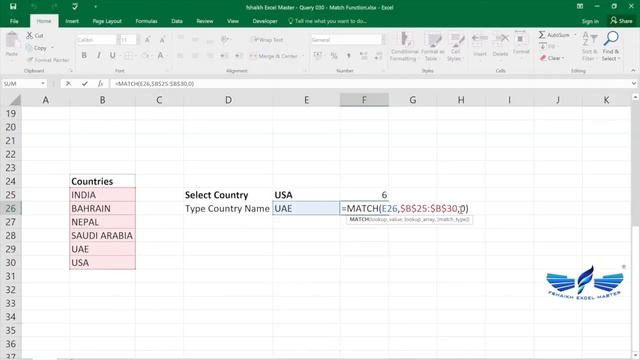
Task: Select column F header
Action: 364,100
